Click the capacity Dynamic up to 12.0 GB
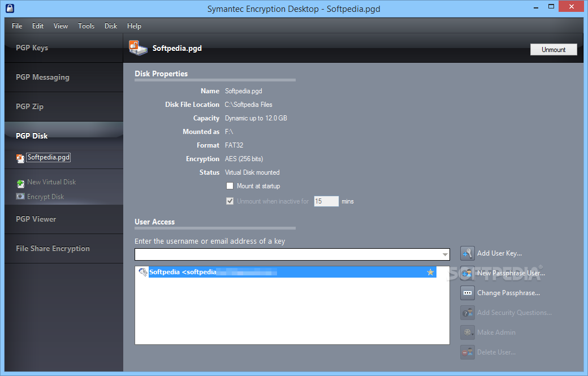Screen dimensions: 588x376 click(x=256, y=118)
